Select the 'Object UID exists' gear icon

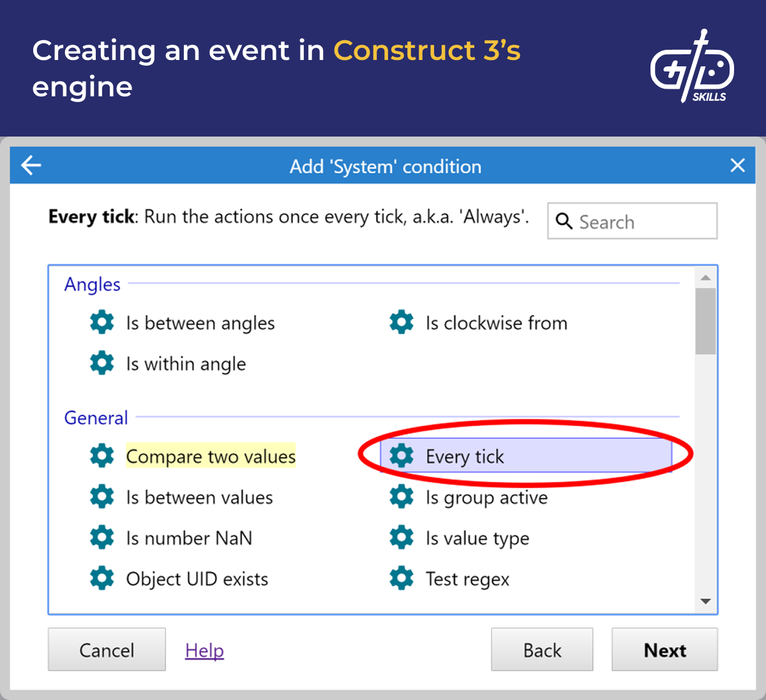tap(102, 579)
